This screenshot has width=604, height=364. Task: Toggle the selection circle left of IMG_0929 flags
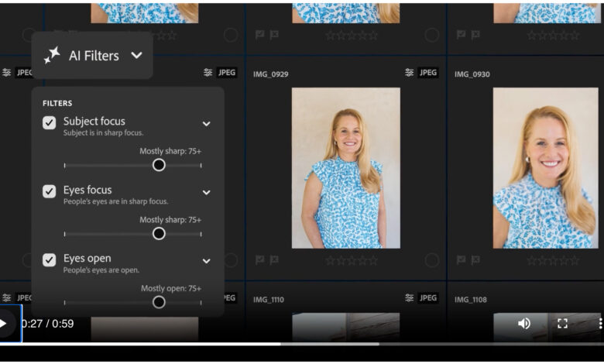point(231,260)
